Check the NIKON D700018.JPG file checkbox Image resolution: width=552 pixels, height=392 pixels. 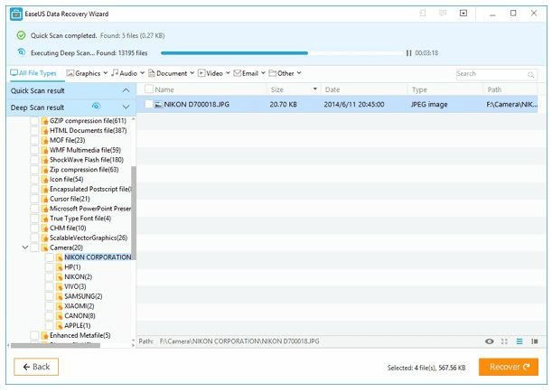(x=148, y=104)
